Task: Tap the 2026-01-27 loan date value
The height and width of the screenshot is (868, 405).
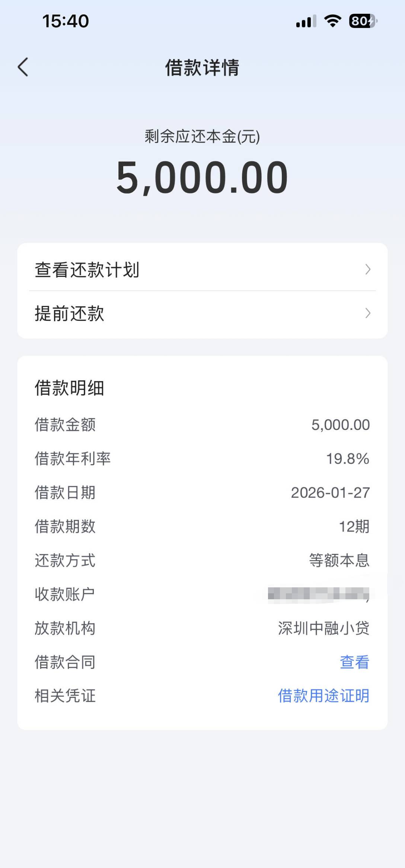Action: tap(330, 492)
